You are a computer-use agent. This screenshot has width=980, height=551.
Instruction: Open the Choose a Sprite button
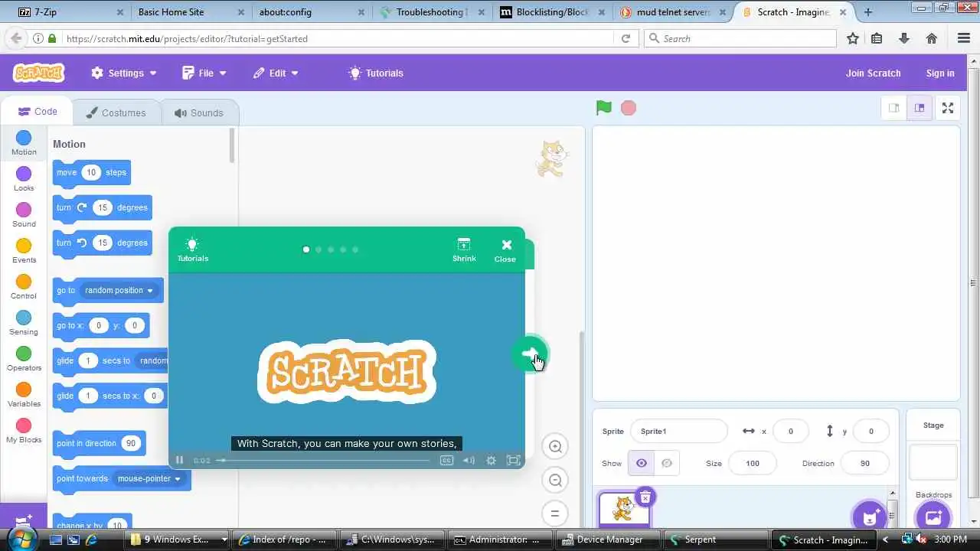(870, 517)
